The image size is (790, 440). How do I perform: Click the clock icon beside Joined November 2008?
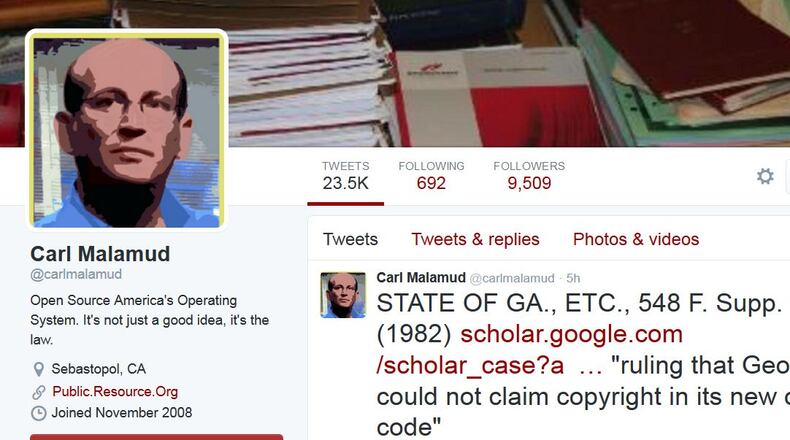coord(39,413)
